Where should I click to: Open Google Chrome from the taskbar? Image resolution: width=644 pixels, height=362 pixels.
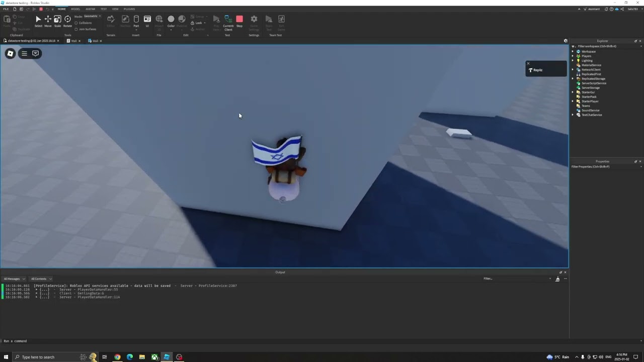pyautogui.click(x=117, y=357)
